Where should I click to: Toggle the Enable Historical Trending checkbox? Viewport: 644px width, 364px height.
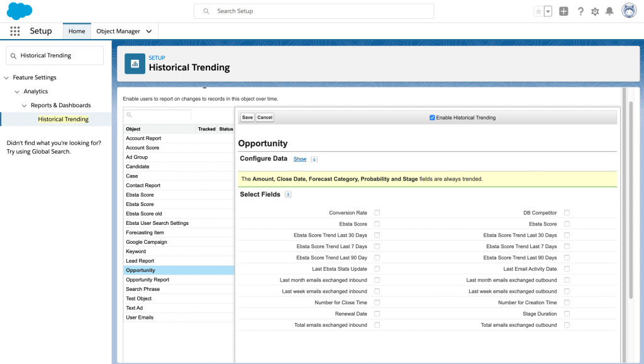432,118
